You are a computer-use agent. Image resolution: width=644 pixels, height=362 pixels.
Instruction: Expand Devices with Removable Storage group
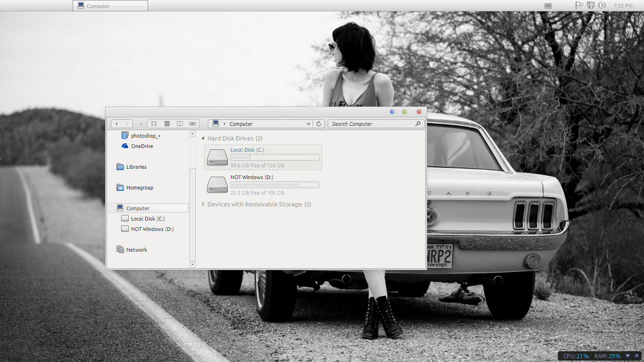click(203, 205)
